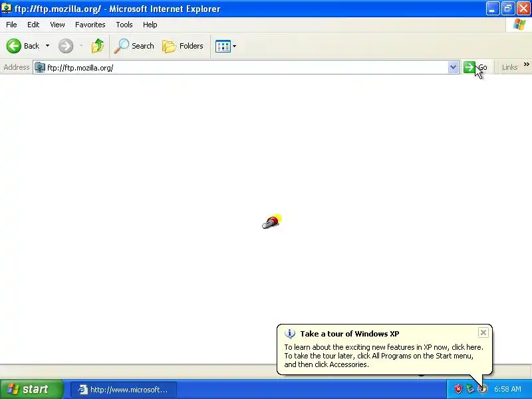Click into the address bar field
The height and width of the screenshot is (399, 532).
coord(246,68)
